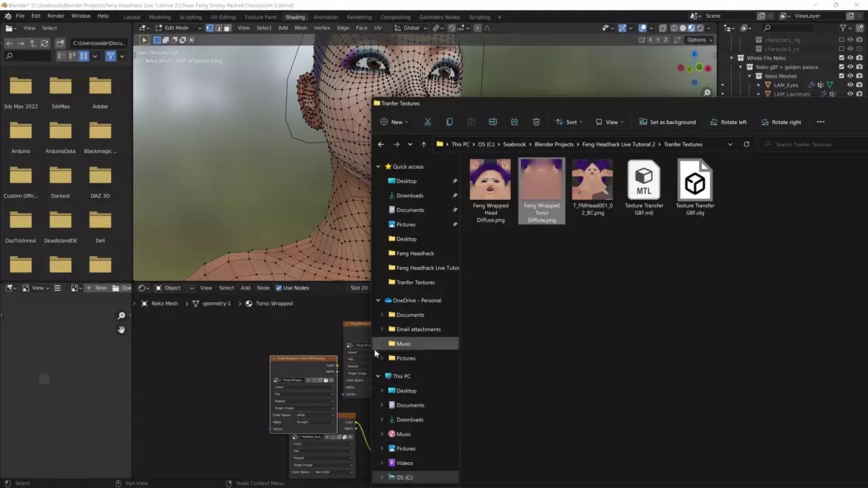This screenshot has width=868, height=488.
Task: Click the pan hand icon in image editor
Action: click(x=121, y=329)
